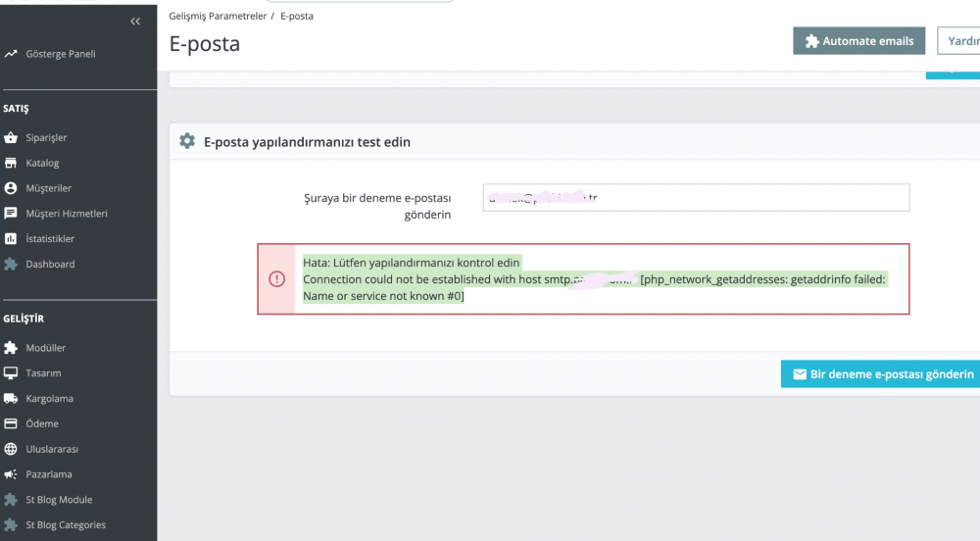Open the Dashboard menu item
This screenshot has height=541, width=980.
tap(50, 265)
